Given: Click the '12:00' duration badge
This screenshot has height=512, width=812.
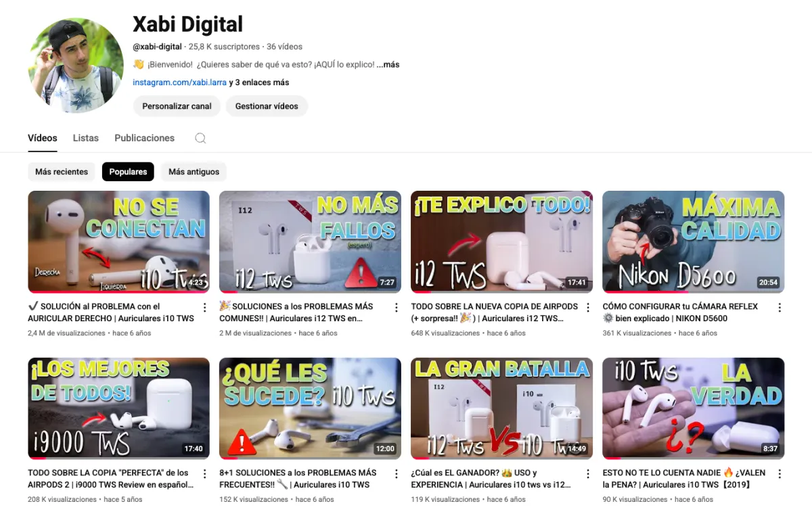Looking at the screenshot, I should pyautogui.click(x=385, y=449).
